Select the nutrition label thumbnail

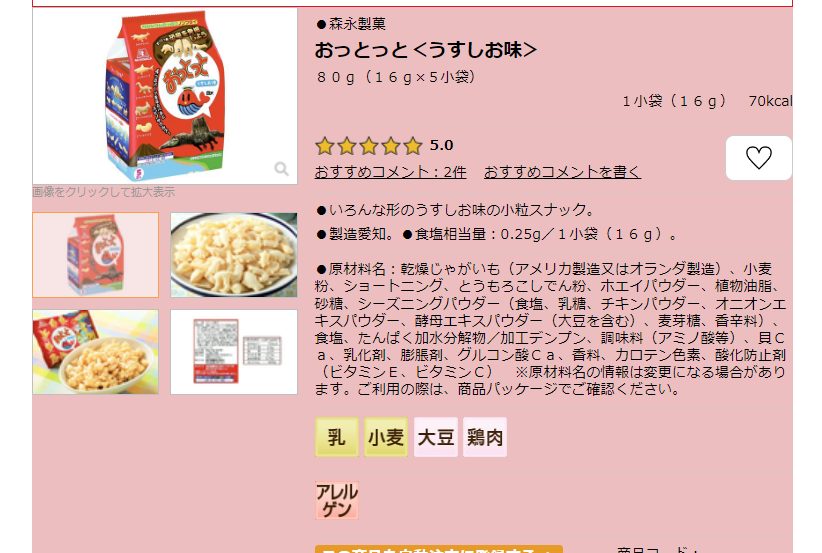point(234,352)
